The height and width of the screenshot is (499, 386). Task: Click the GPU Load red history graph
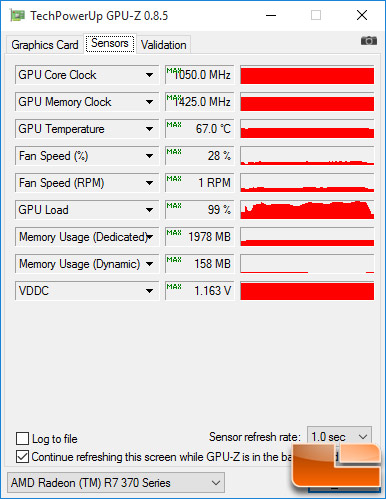pyautogui.click(x=307, y=210)
